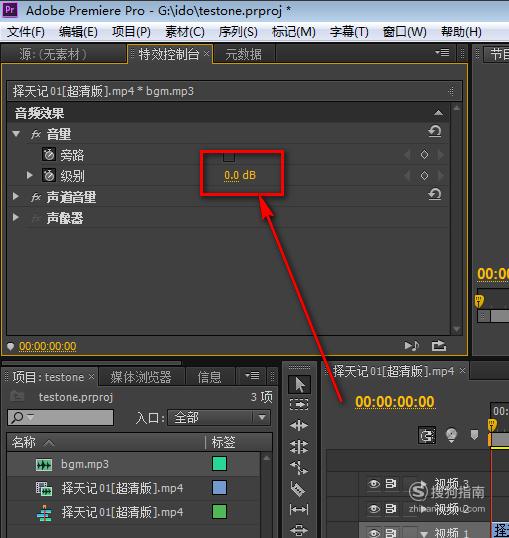Screen dimensions: 509x538
Task: Click the 名称 sort arrow
Action: 49,443
